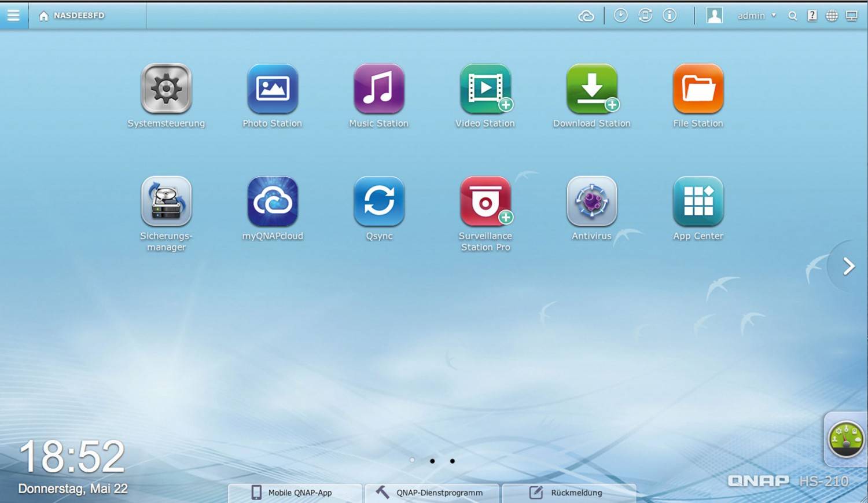Click the date Donnerstag, Mai 22

pyautogui.click(x=73, y=489)
